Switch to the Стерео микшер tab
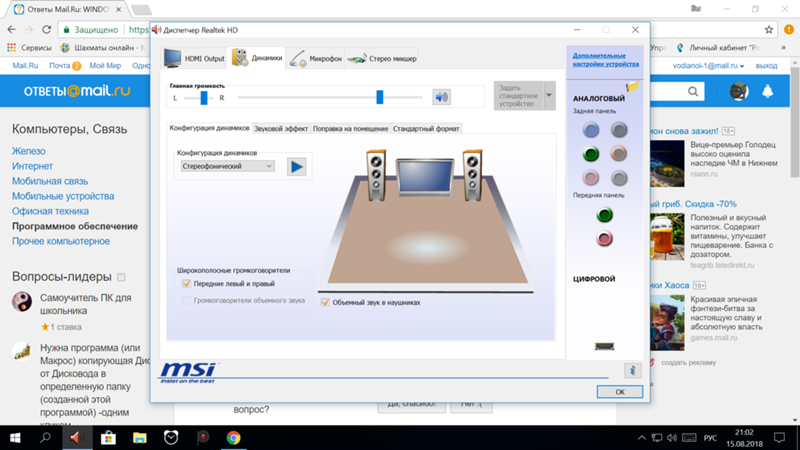The image size is (800, 450). [x=382, y=59]
